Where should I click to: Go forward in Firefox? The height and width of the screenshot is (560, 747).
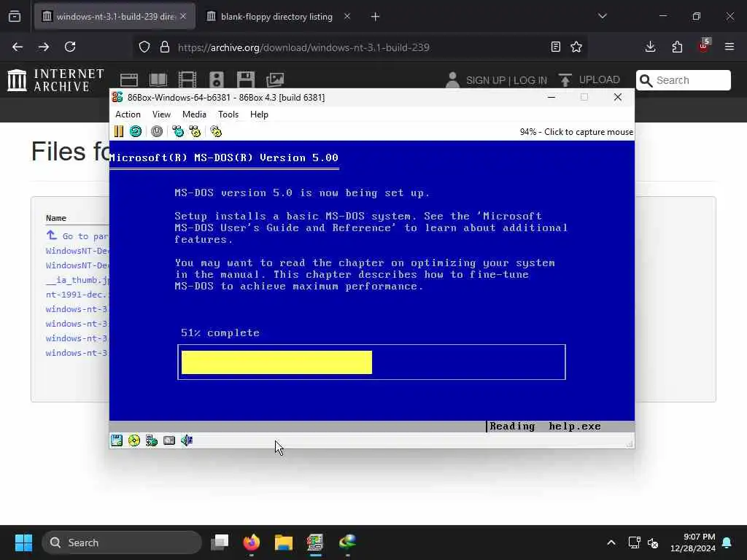[x=44, y=47]
